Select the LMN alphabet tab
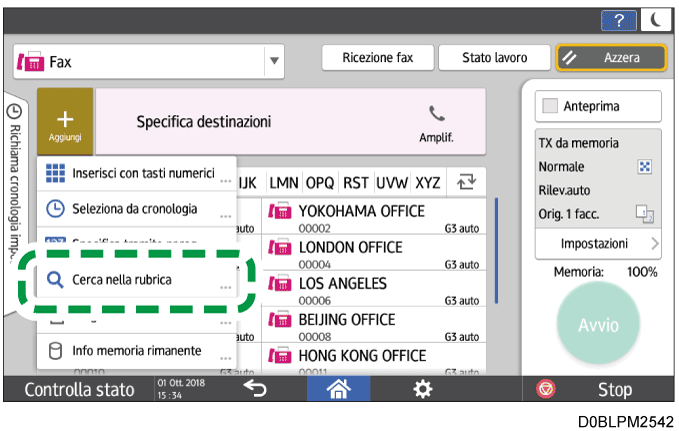Image resolution: width=679 pixels, height=431 pixels. 286,182
